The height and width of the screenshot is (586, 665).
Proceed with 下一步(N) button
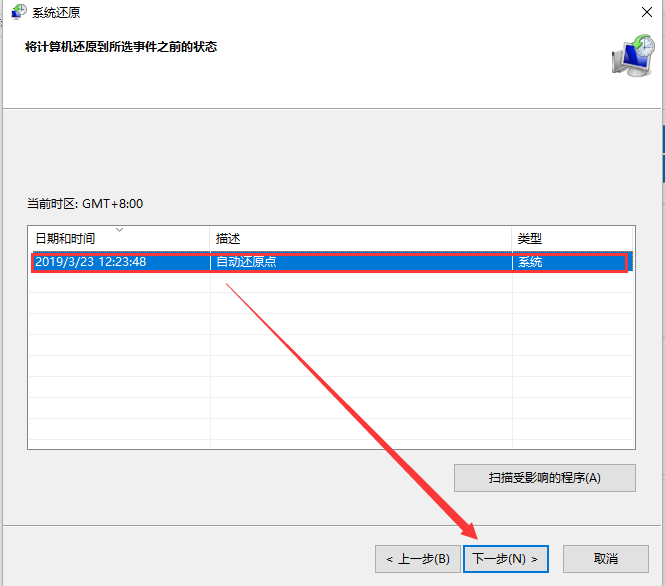pyautogui.click(x=506, y=558)
